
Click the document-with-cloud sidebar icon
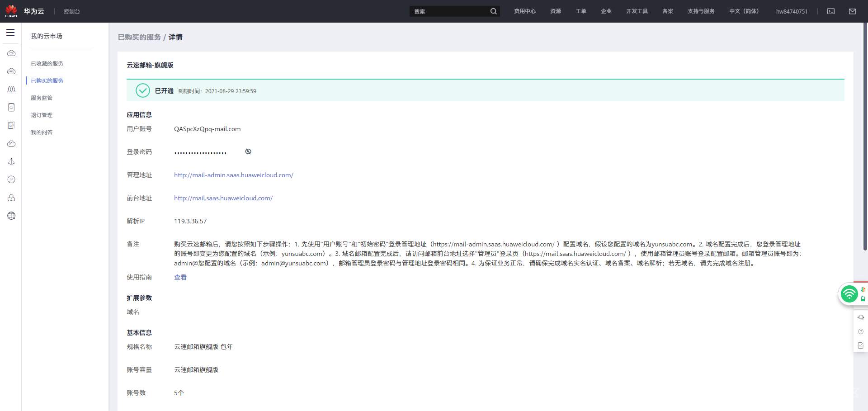coord(11,107)
